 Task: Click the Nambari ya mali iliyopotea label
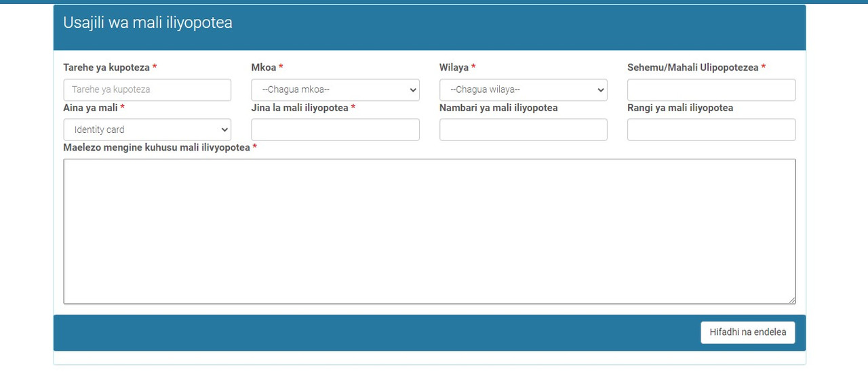(498, 108)
